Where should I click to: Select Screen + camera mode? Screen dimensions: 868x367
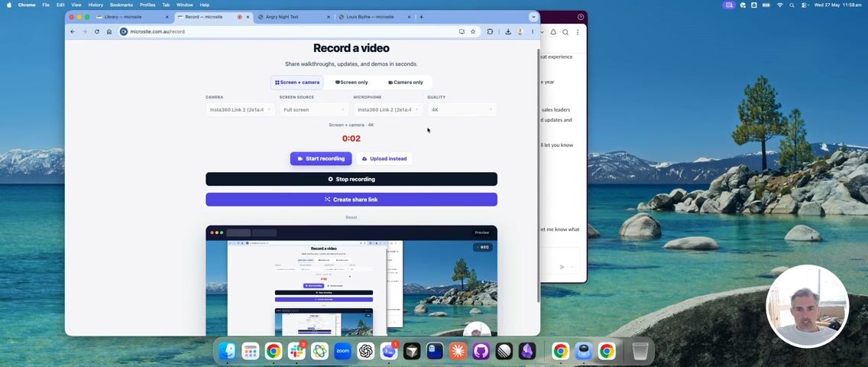pos(297,83)
